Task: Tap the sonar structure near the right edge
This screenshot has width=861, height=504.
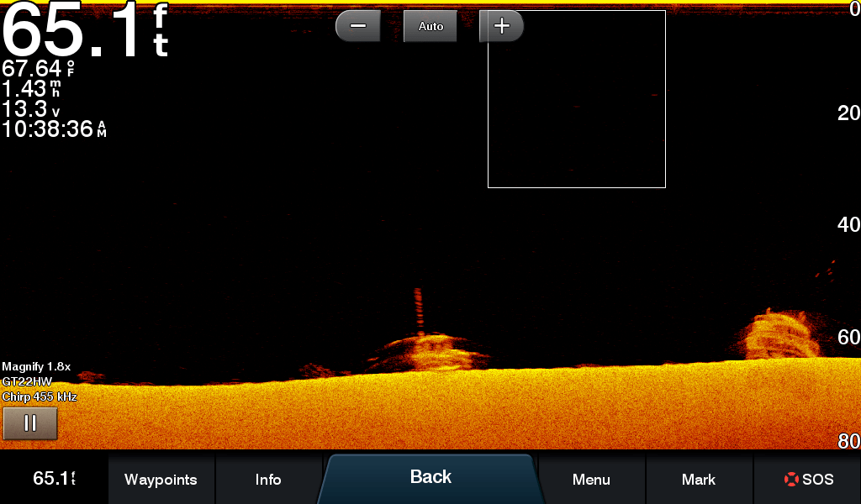Action: coord(781,334)
